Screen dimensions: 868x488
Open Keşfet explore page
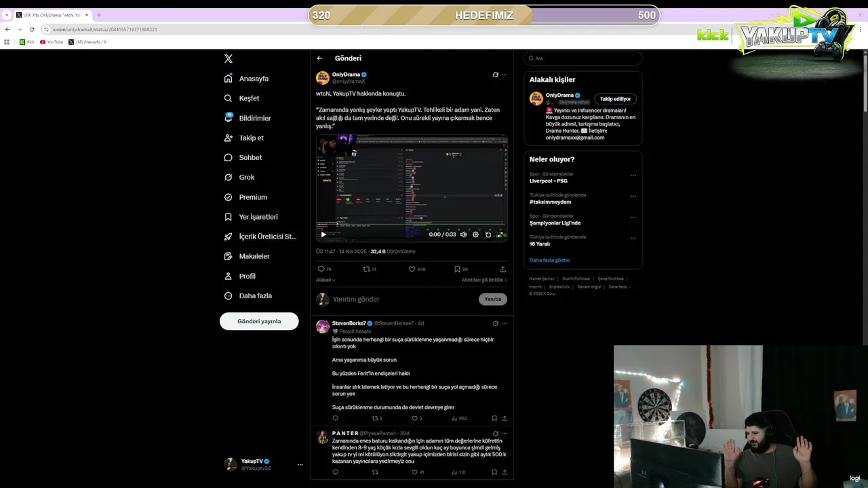pyautogui.click(x=242, y=98)
